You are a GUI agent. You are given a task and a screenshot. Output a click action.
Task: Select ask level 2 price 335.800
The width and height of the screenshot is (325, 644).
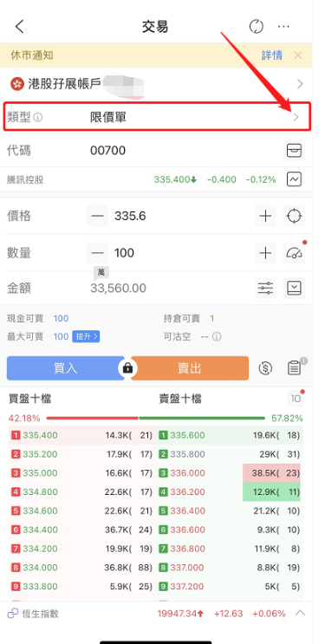click(187, 454)
